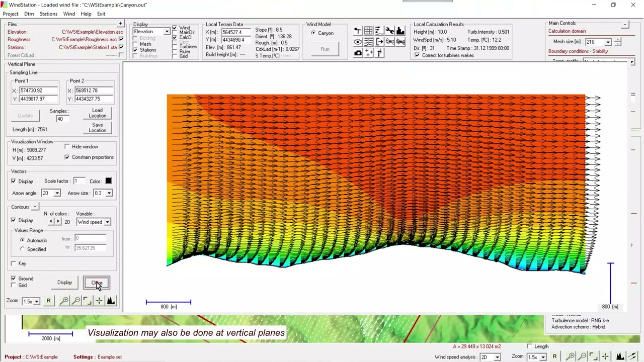Toggle the Contours Display checkbox
The height and width of the screenshot is (362, 644).
[14, 220]
